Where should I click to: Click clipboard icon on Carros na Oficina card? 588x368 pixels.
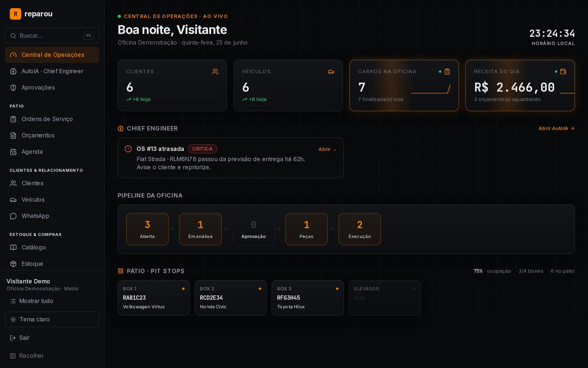(447, 72)
